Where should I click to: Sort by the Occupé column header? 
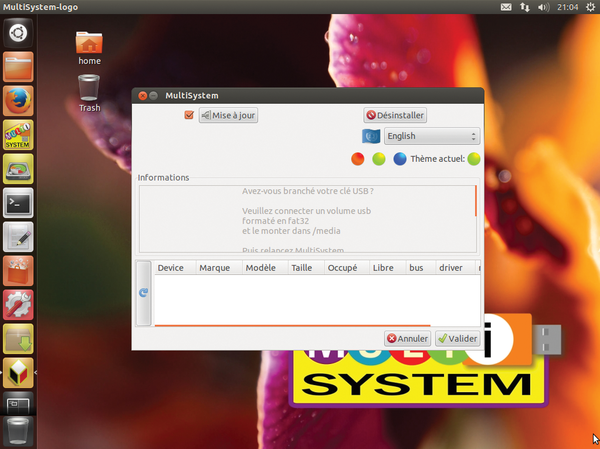(347, 268)
